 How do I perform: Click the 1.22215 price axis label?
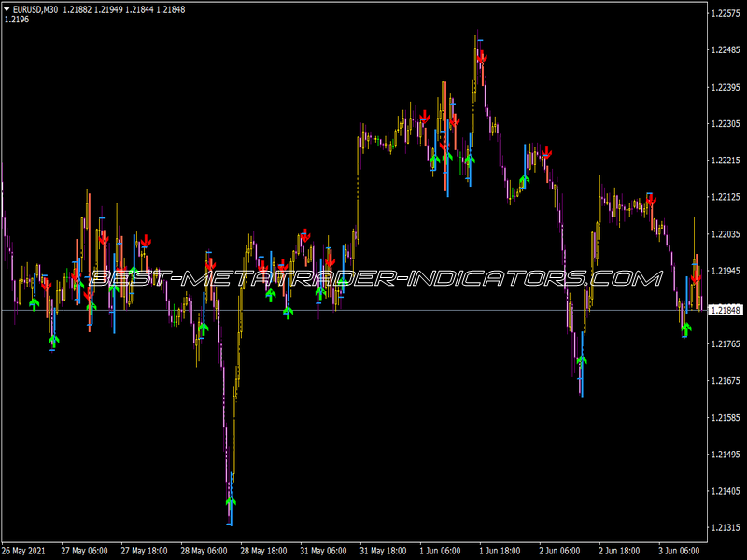[726, 161]
